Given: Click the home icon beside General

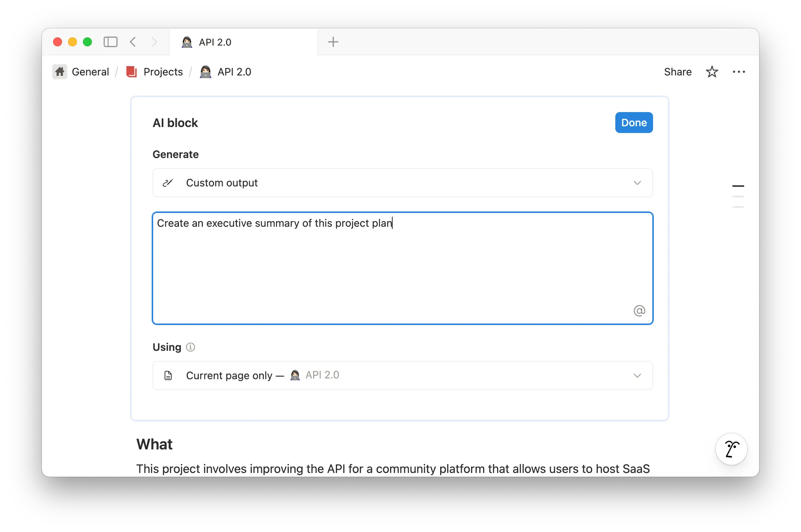Looking at the screenshot, I should pos(60,72).
